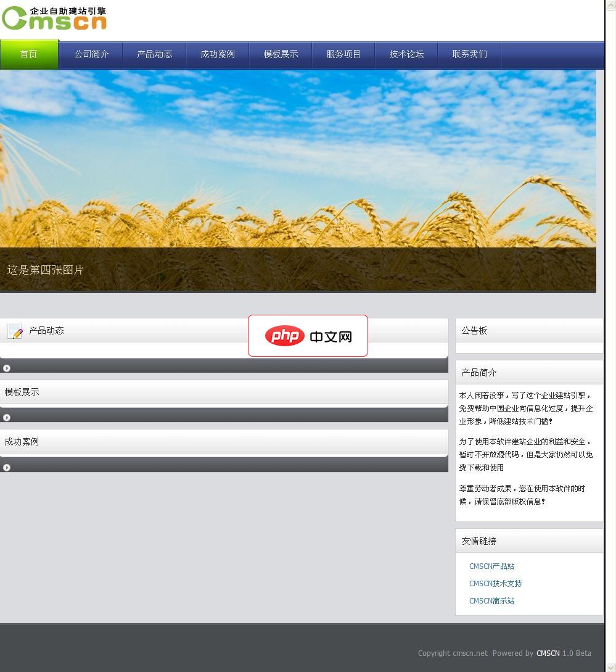
Task: Click the CMSCN link in footer
Action: [548, 653]
